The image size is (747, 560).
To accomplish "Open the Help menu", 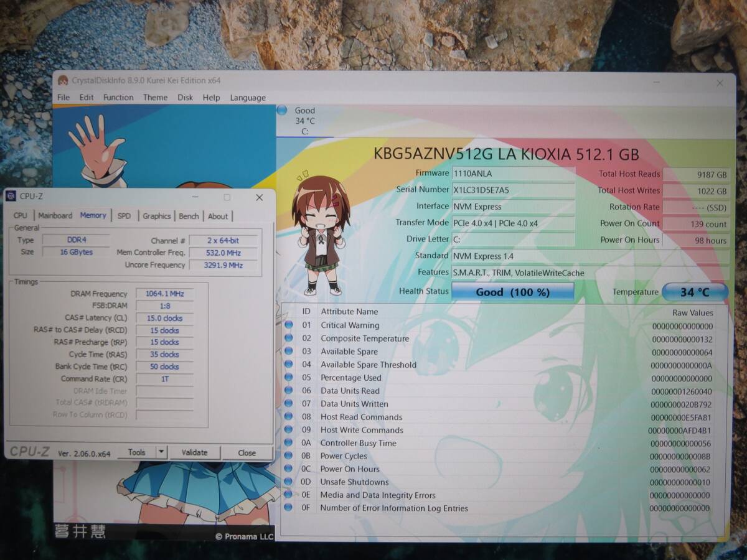I will coord(211,98).
